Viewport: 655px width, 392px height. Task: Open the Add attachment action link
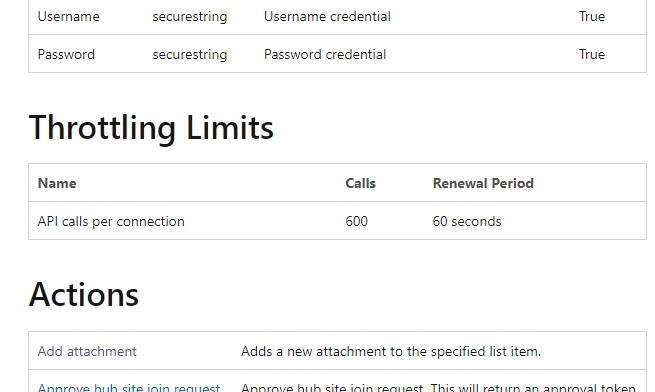pos(87,351)
